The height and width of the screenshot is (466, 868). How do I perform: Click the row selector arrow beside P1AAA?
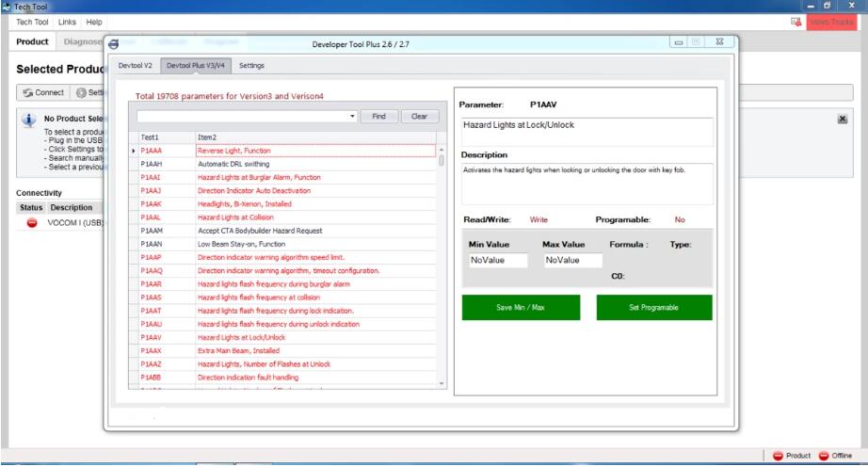point(134,151)
